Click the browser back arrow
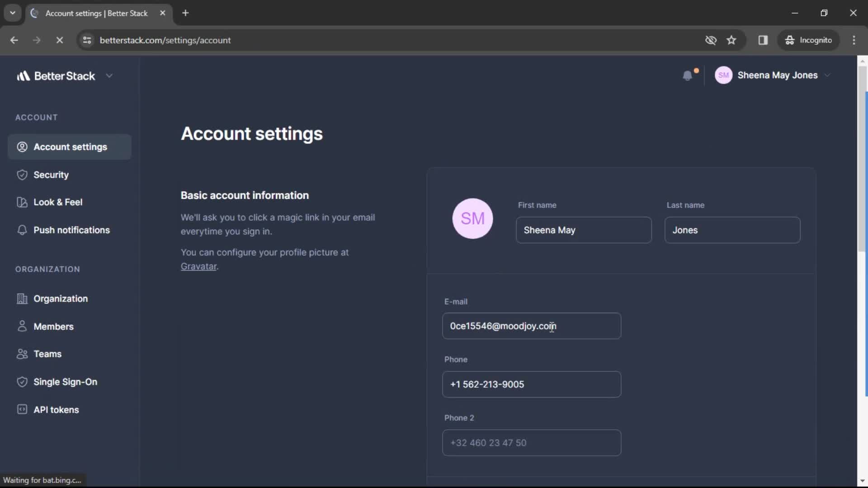Screen dimensions: 868x488 (14, 40)
